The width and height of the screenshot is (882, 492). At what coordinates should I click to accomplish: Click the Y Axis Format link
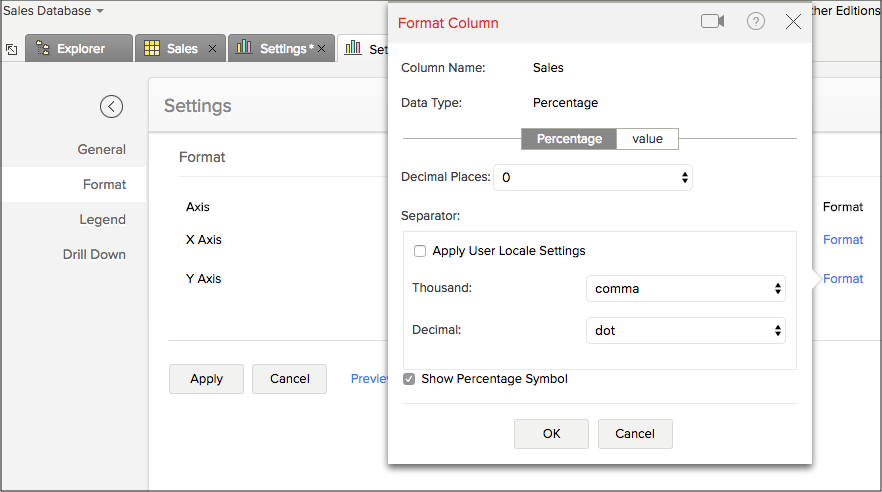pos(842,279)
